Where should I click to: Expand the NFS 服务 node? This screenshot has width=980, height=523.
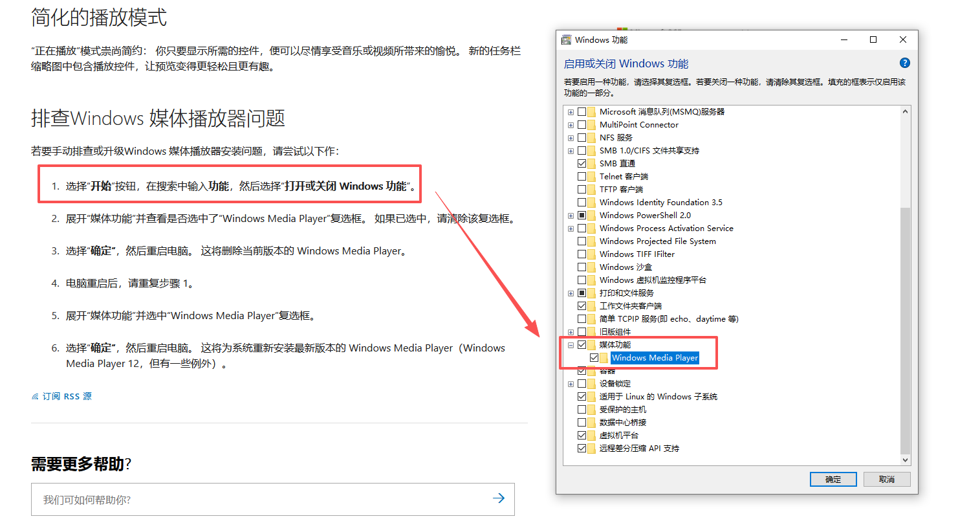tap(571, 138)
